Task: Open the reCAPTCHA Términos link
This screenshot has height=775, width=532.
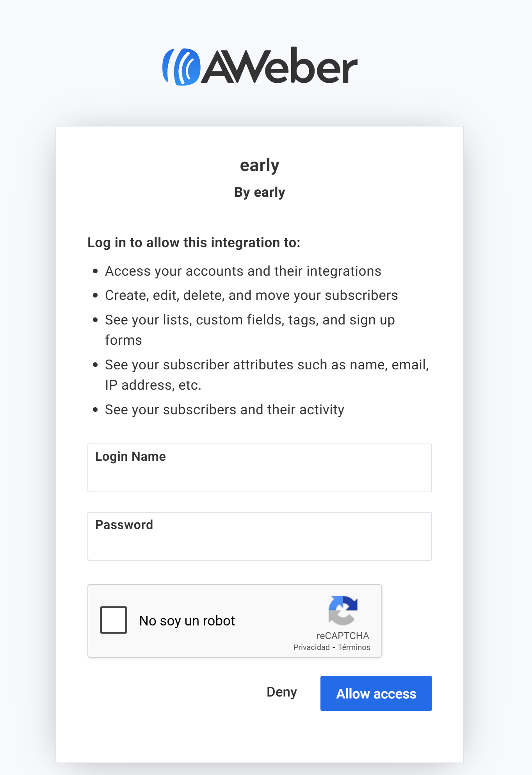Action: [354, 647]
